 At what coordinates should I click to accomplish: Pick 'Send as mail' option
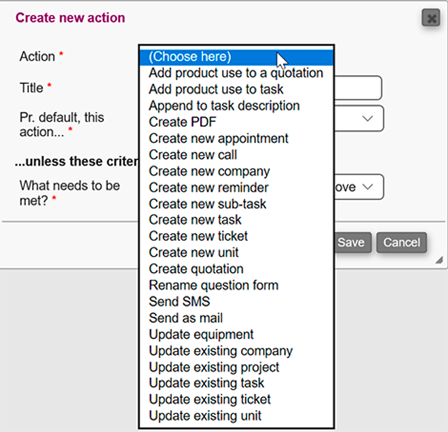tap(236, 318)
